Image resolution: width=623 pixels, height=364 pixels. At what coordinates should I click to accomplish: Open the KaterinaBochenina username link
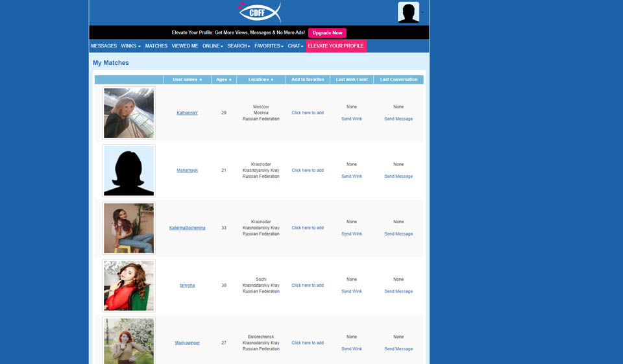click(x=187, y=228)
